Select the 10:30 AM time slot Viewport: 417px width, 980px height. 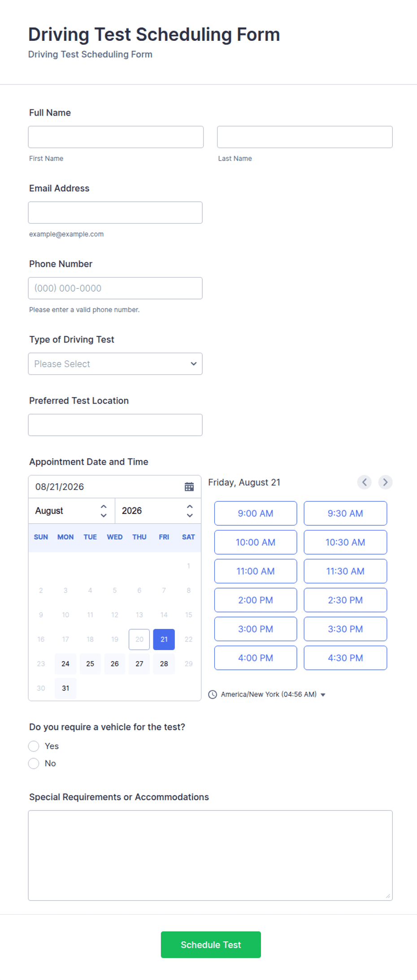(345, 542)
